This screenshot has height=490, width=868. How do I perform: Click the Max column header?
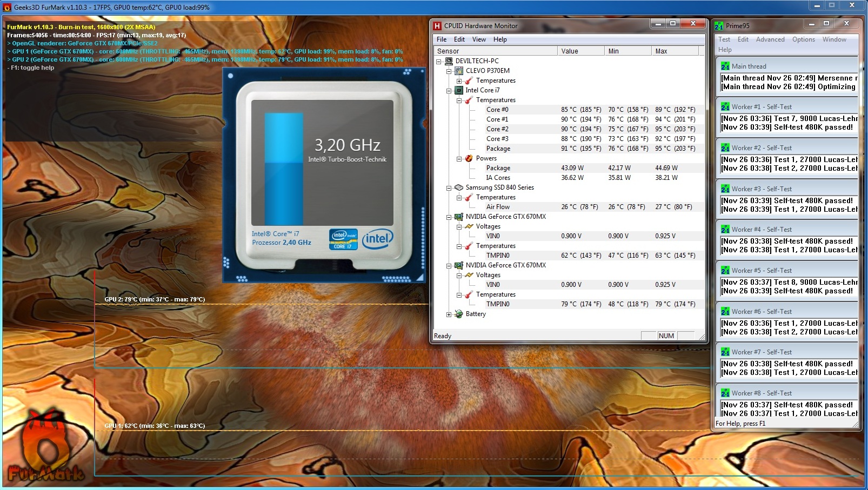pos(675,51)
